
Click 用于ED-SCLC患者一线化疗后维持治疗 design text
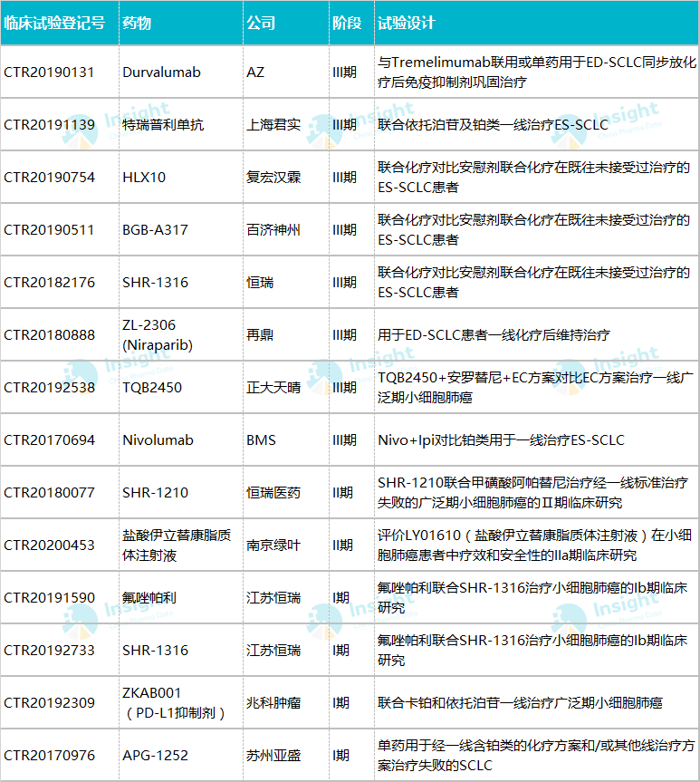pyautogui.click(x=494, y=335)
